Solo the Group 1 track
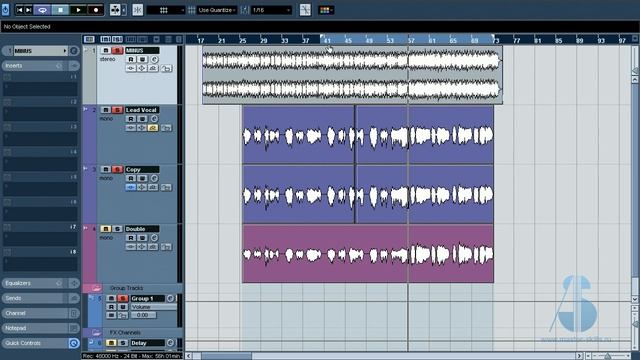 click(x=122, y=299)
